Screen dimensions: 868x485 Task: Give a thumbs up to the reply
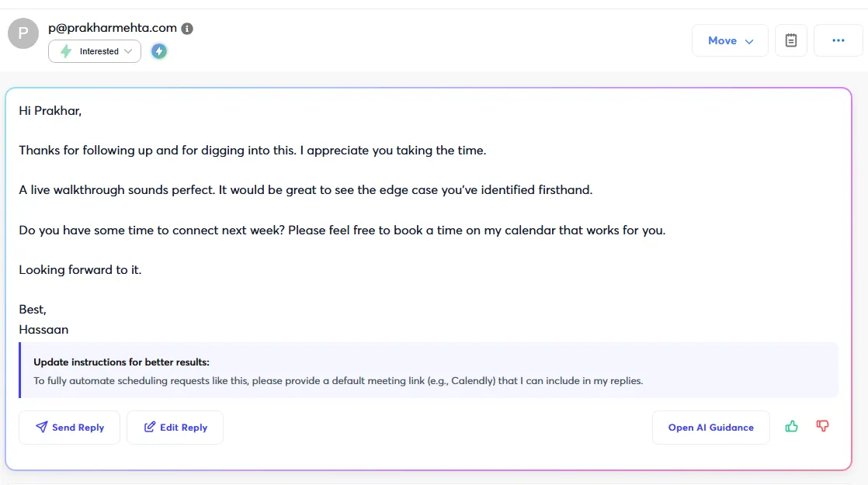792,426
